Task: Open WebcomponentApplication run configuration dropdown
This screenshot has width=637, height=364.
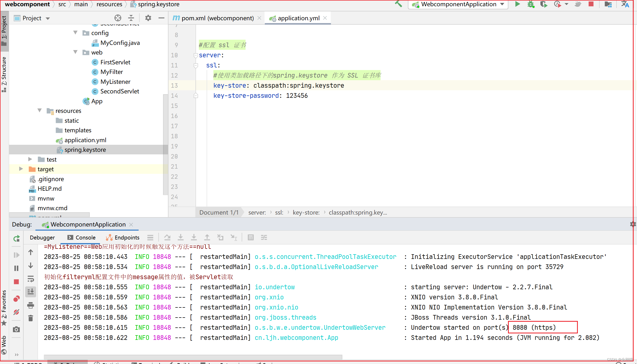Action: point(458,4)
